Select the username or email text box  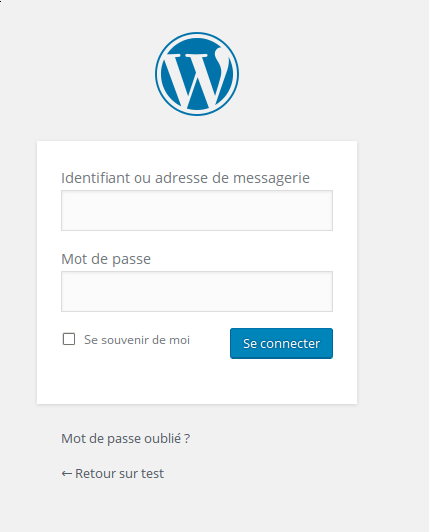[197, 210]
